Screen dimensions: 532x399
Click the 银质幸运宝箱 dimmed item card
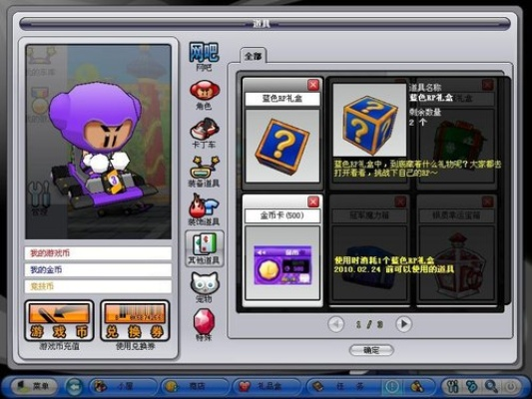456,249
